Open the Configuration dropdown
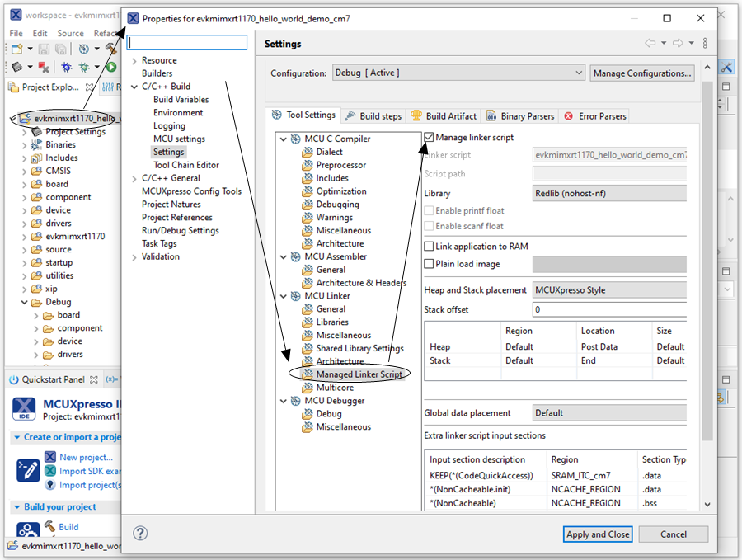742x560 pixels. (458, 73)
